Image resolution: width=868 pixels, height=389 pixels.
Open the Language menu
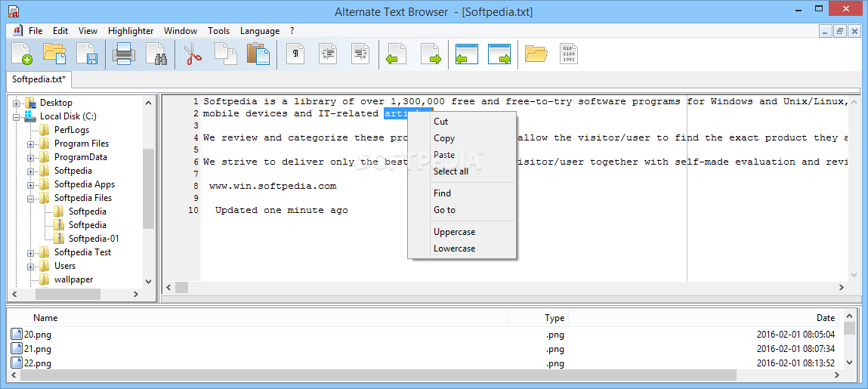click(x=260, y=31)
